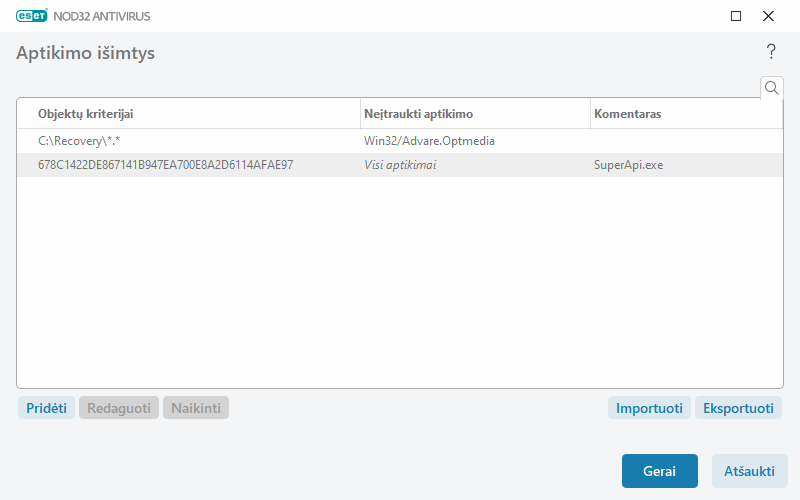Select the 678C1422DE867141B947EA700E8A2D6114AFAE97 hash entry
The width and height of the screenshot is (800, 500).
coord(165,165)
